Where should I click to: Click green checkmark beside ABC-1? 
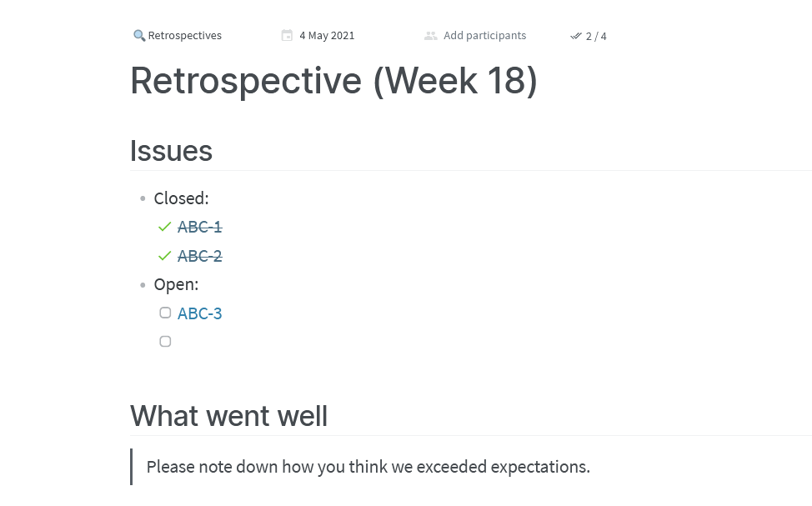165,227
